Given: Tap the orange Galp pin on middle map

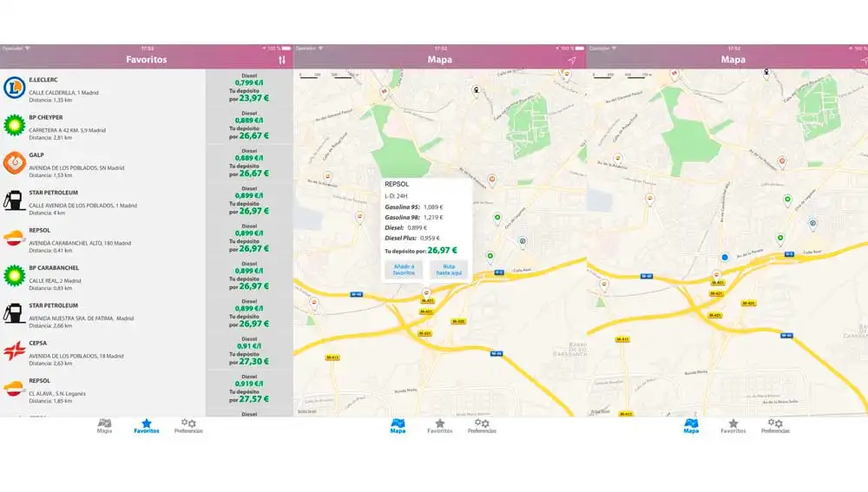Looking at the screenshot, I should tap(491, 180).
